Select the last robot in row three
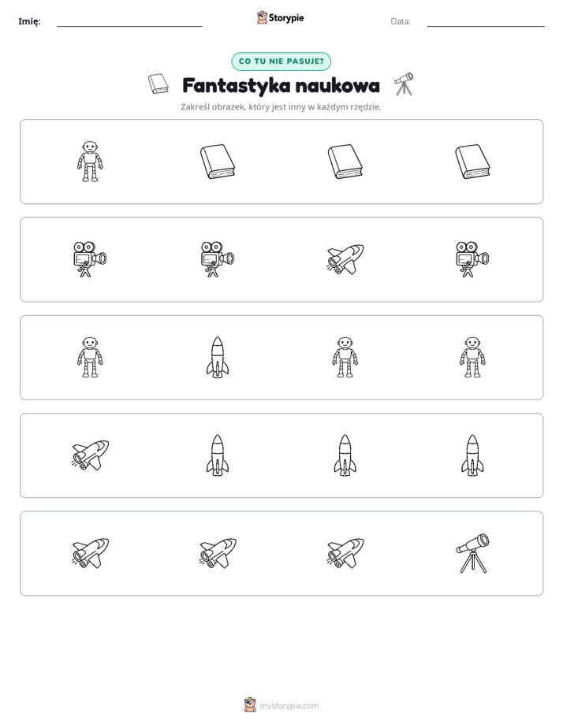563x728 pixels. click(472, 357)
